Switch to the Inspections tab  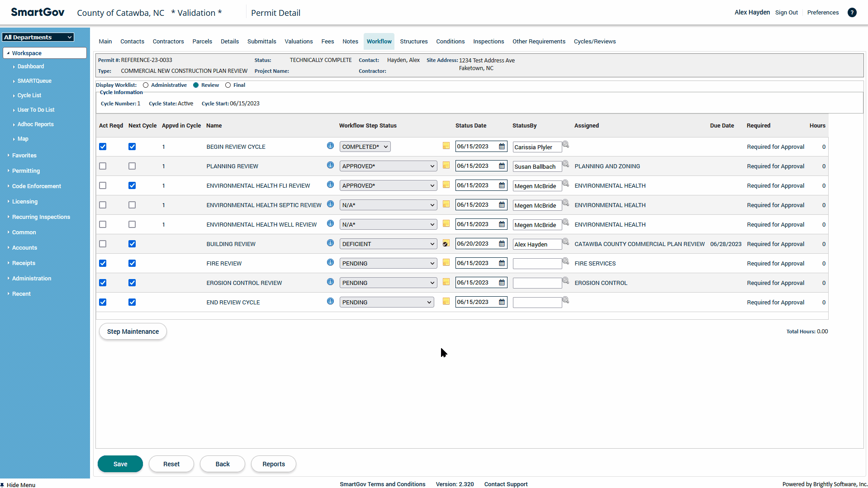(488, 42)
